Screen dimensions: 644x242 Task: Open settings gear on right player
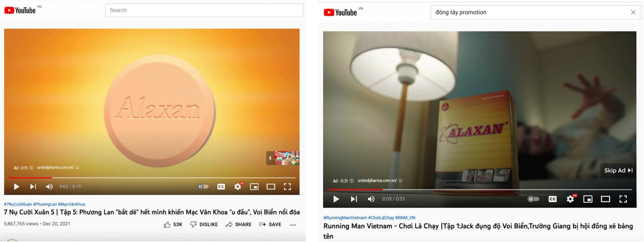click(570, 199)
